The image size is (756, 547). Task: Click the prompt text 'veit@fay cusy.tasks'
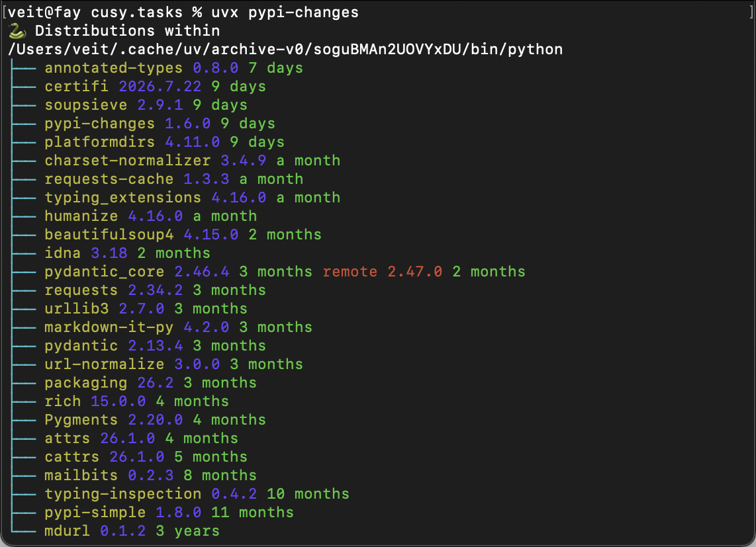pyautogui.click(x=95, y=13)
